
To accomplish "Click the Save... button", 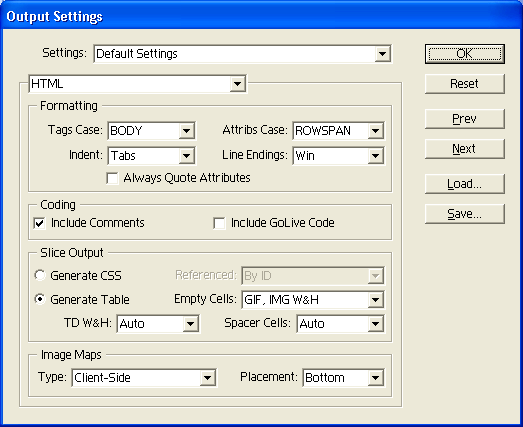I will click(465, 214).
